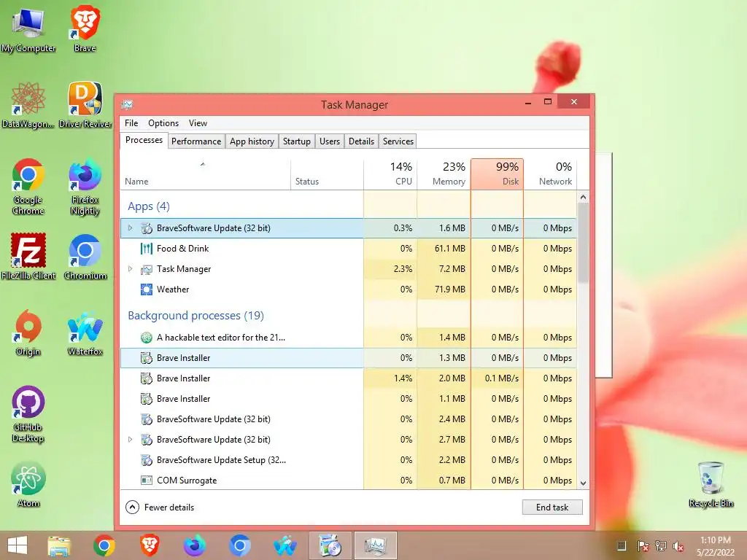Open Firefox Nightly desktop icon

tap(85, 187)
